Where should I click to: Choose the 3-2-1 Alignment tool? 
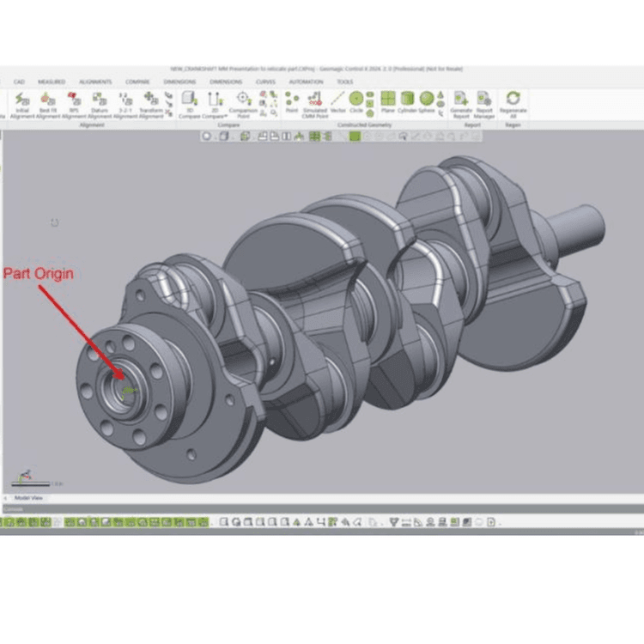(125, 103)
